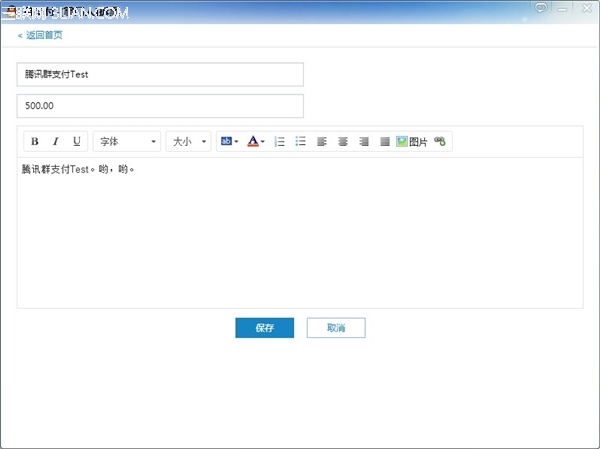Image resolution: width=600 pixels, height=449 pixels.
Task: Expand the font color dropdown arrow
Action: [262, 142]
